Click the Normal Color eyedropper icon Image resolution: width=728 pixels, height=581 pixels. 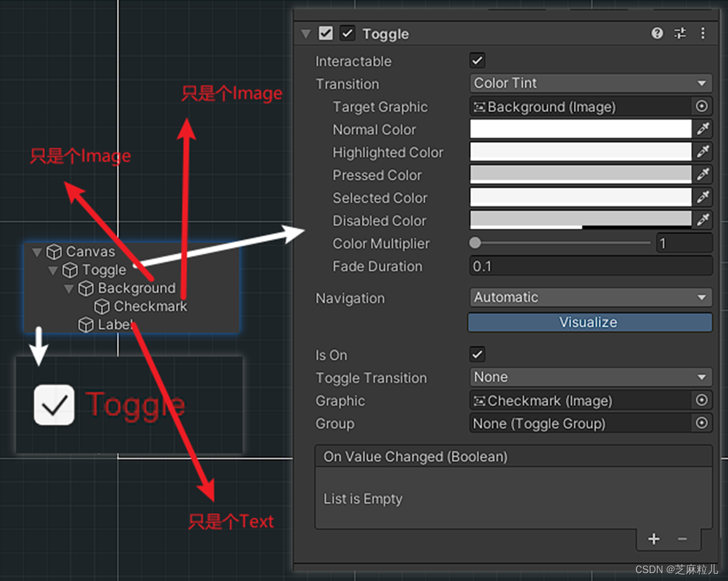coord(703,129)
